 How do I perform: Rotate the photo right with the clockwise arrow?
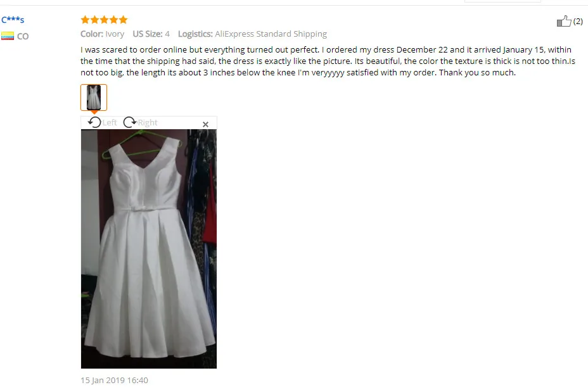(x=130, y=122)
